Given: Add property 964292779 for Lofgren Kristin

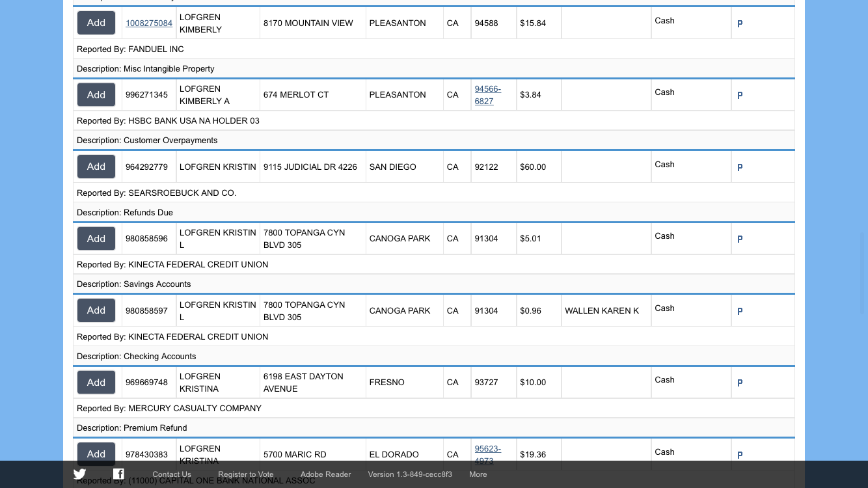Looking at the screenshot, I should tap(96, 167).
